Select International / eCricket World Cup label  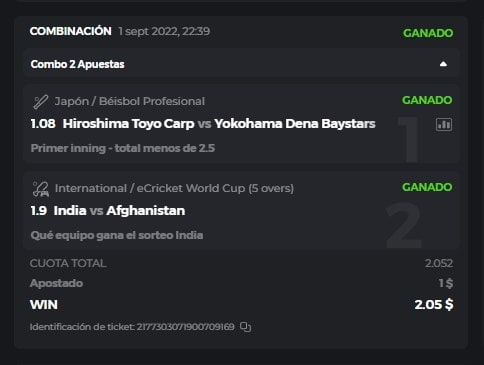[174, 188]
